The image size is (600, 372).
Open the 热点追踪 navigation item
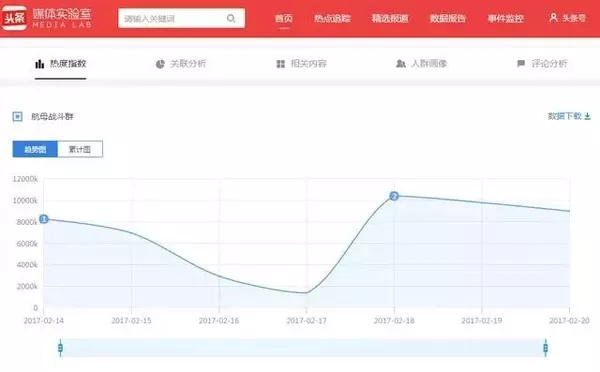click(332, 18)
